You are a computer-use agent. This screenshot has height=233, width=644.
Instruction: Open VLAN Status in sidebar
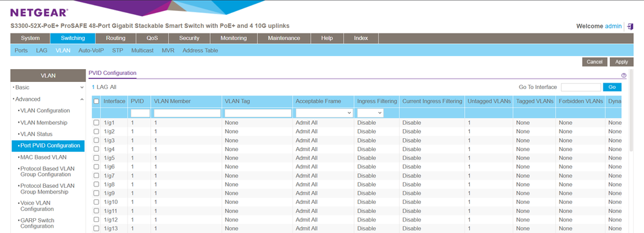click(37, 134)
